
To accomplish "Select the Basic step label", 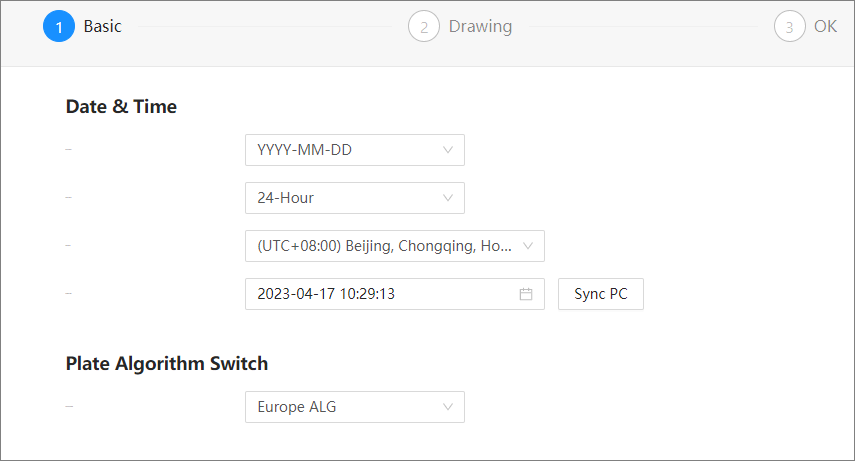I will 103,26.
